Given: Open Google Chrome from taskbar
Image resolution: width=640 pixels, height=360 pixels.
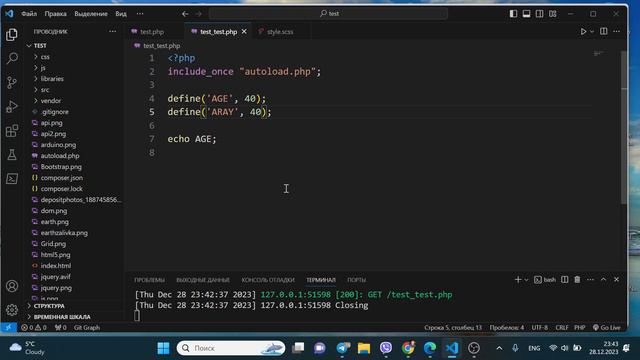Looking at the screenshot, I should [407, 348].
